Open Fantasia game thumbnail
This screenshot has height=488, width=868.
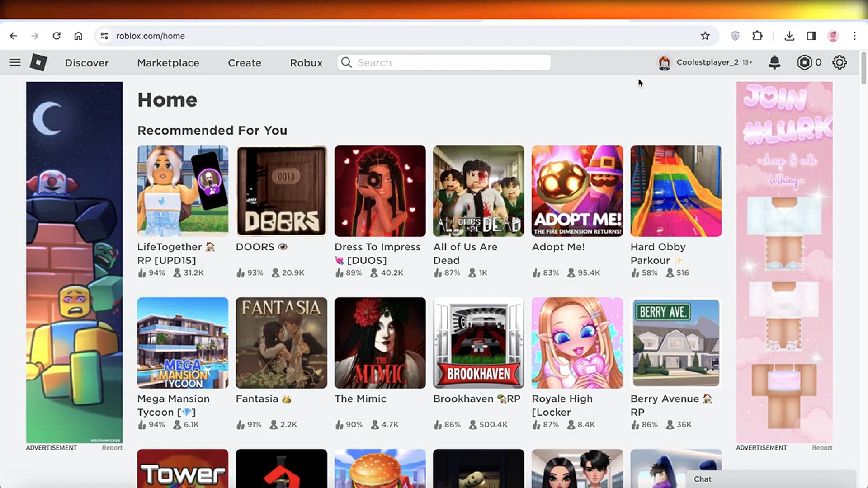(281, 343)
